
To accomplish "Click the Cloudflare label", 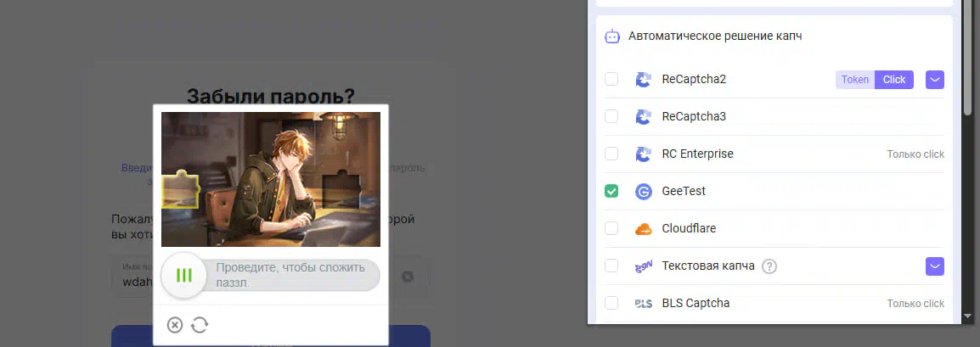I will (x=689, y=228).
